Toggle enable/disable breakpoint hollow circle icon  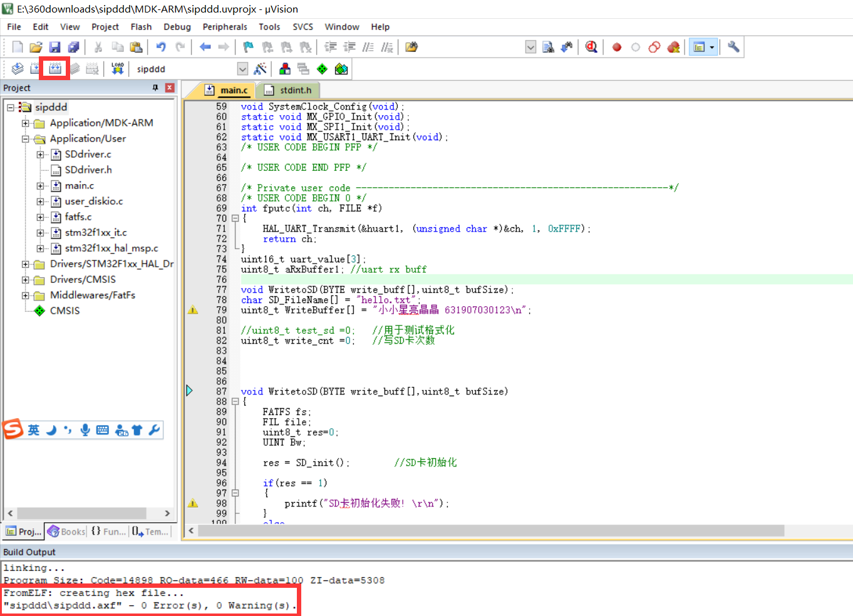[636, 47]
